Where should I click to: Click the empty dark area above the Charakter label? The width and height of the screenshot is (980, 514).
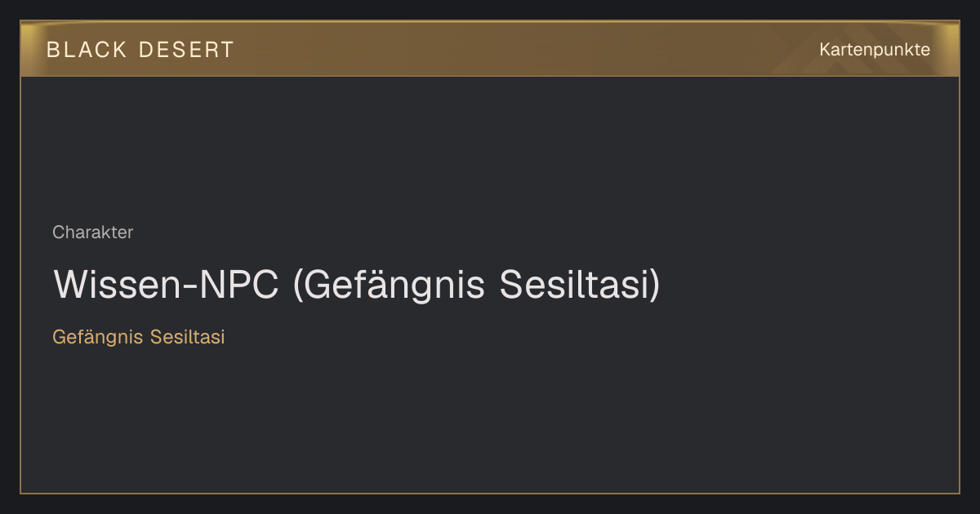[x=490, y=147]
